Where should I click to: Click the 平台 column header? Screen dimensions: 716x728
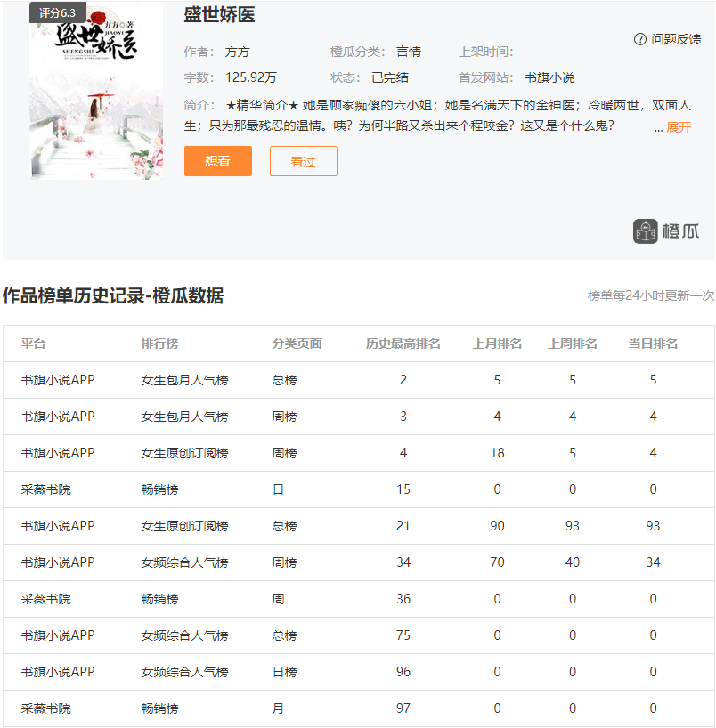(34, 344)
